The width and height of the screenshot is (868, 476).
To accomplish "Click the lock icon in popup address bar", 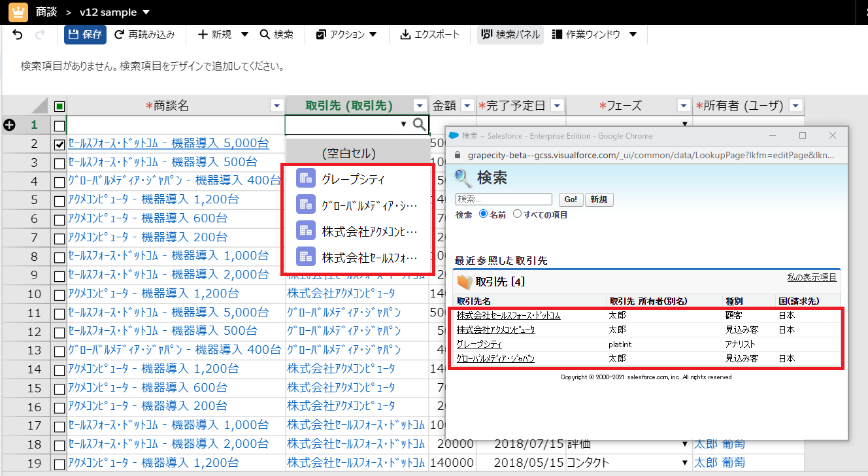I will coord(458,156).
